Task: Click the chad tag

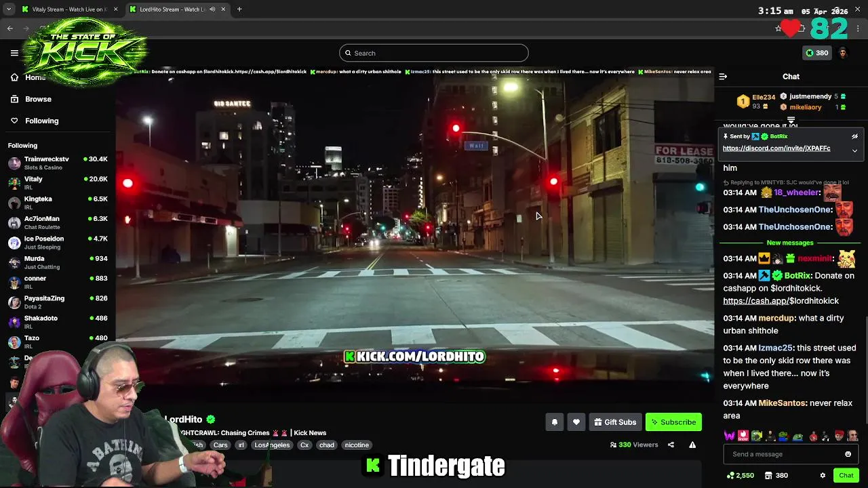Action: [x=327, y=445]
